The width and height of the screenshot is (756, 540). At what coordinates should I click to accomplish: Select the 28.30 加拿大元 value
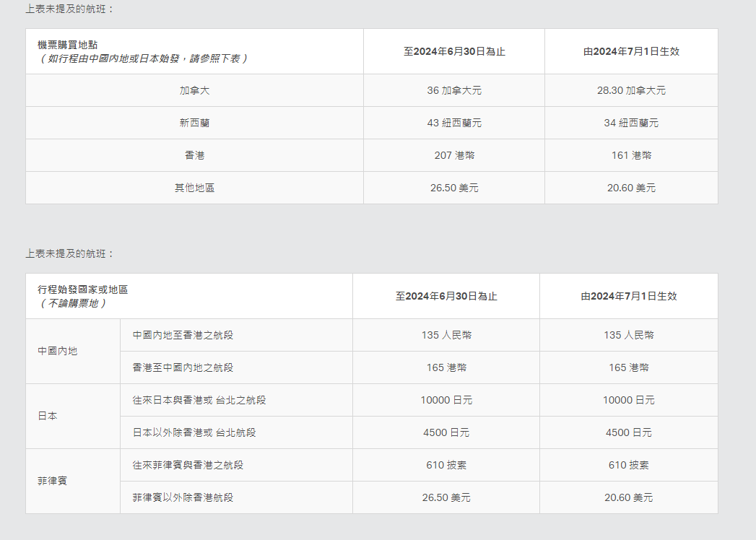point(631,91)
